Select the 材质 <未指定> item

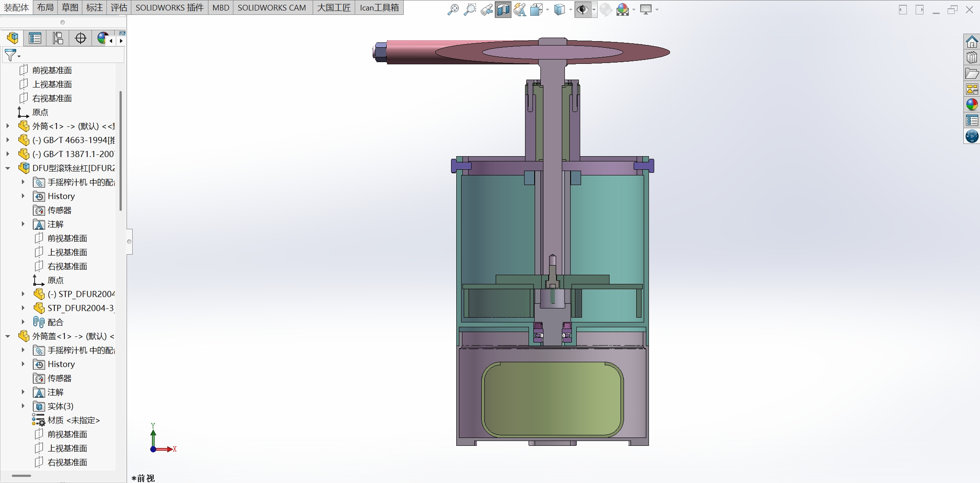pos(73,420)
